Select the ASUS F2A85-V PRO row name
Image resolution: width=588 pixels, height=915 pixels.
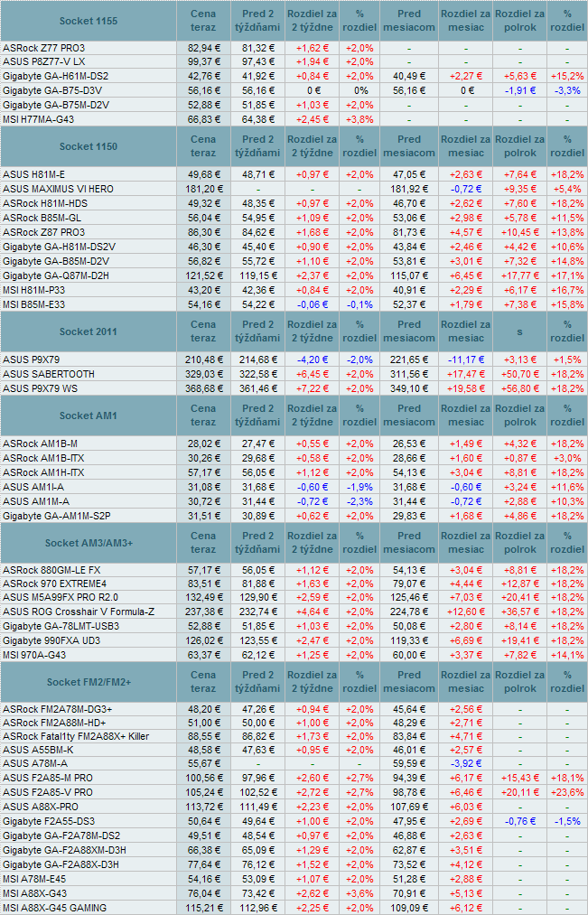point(48,792)
